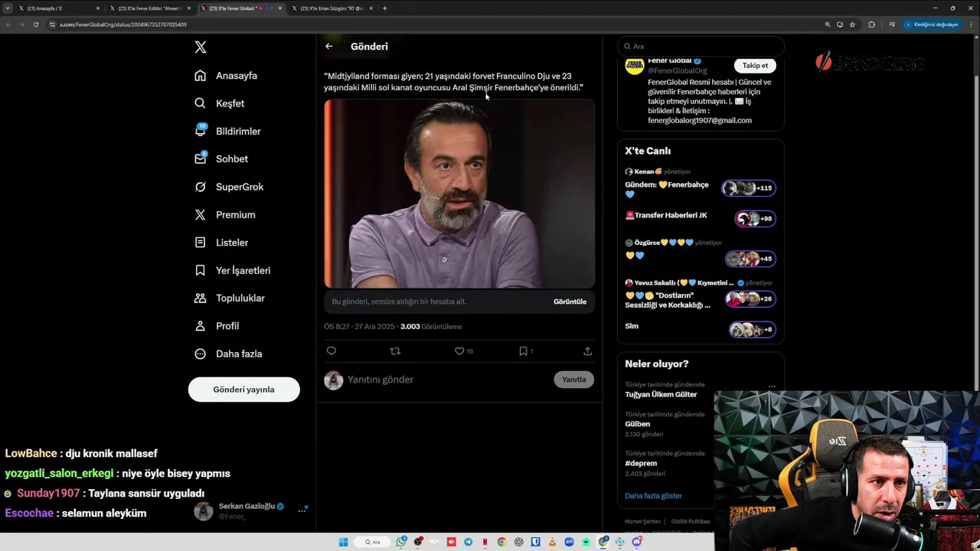Click the taskbar Ara search box

(x=372, y=543)
